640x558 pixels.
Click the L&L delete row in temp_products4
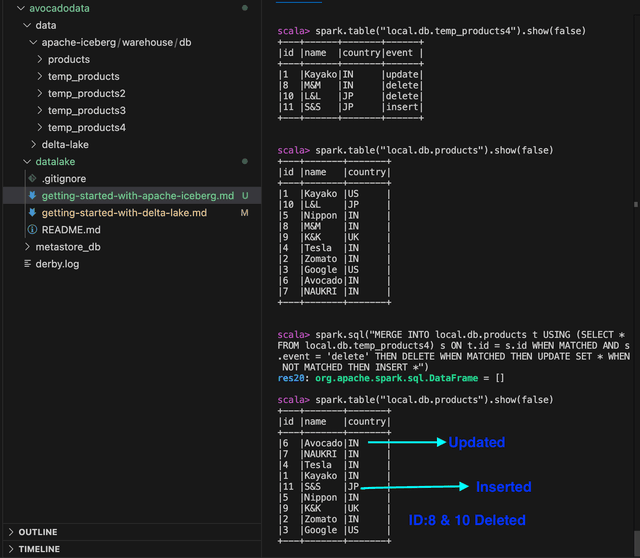pyautogui.click(x=351, y=96)
